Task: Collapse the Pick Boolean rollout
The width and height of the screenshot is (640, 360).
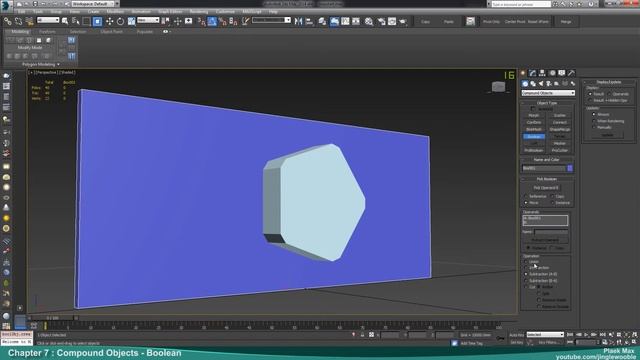Action: point(547,179)
